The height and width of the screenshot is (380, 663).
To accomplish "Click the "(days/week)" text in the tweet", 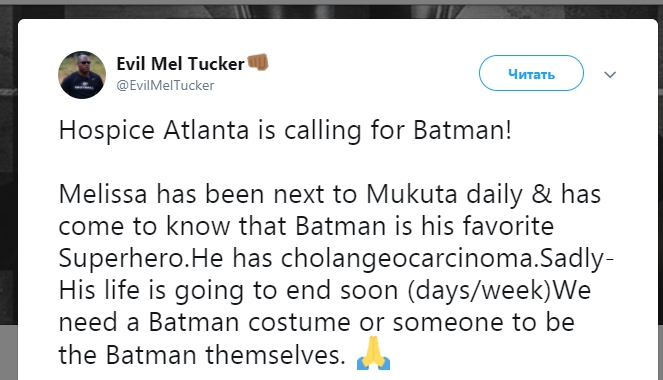I will point(480,290).
